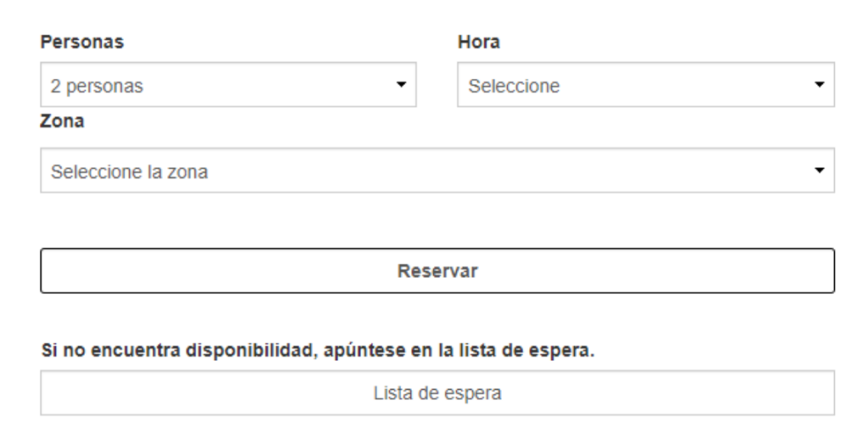This screenshot has width=868, height=445.
Task: Click the "Seleccione la zona" placeholder text
Action: [x=130, y=171]
